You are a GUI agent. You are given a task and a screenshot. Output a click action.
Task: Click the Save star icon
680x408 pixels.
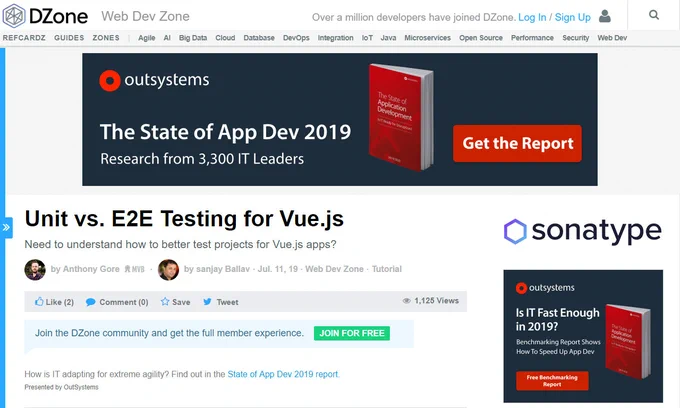[x=165, y=301]
